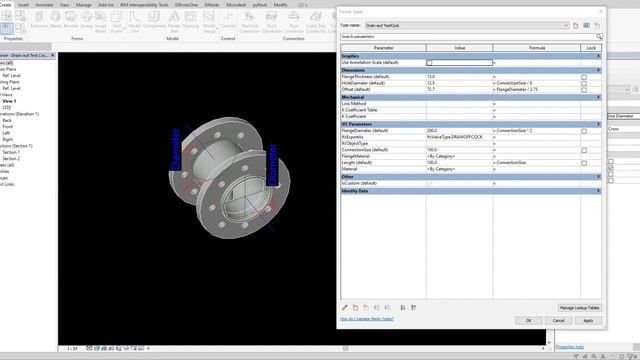This screenshot has width=640, height=360.
Task: Click the Rename Type icon
Action: pyautogui.click(x=587, y=25)
